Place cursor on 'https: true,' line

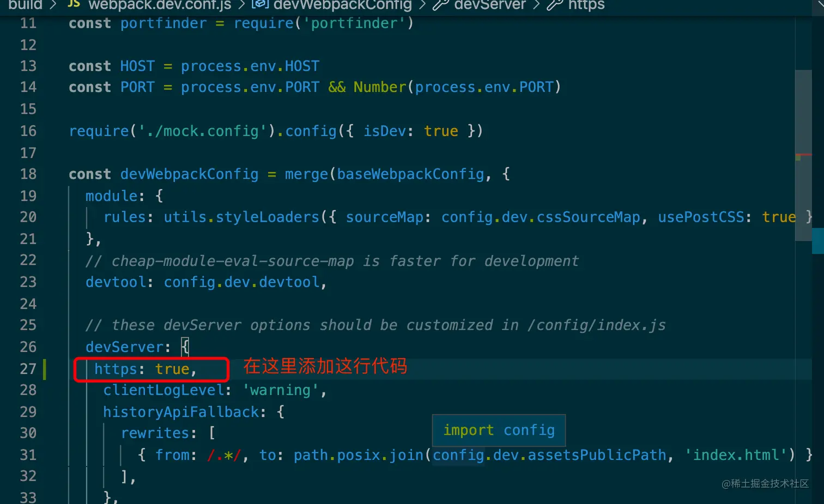146,369
